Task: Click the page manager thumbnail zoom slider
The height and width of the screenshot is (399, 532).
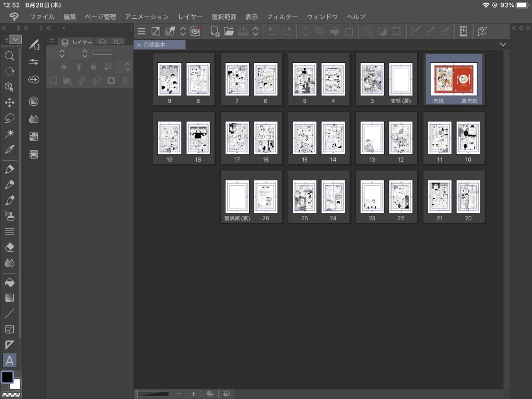Action: coord(153,394)
